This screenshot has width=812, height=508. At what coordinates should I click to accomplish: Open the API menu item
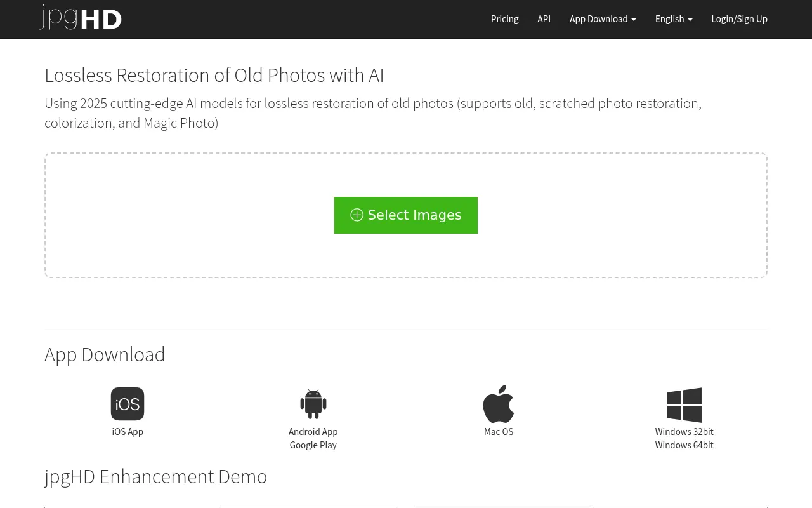[544, 19]
